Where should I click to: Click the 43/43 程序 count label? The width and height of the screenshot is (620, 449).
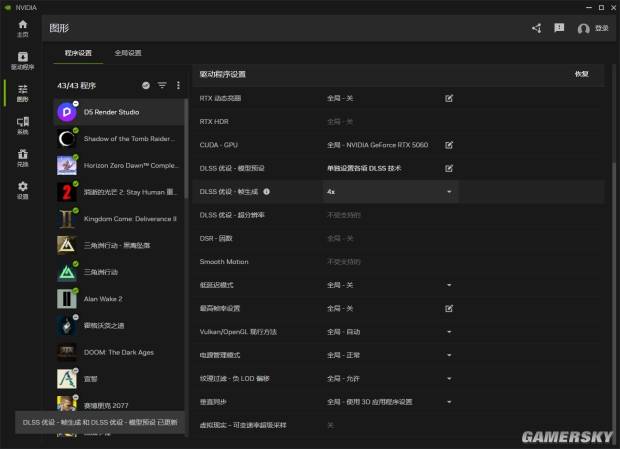point(76,85)
